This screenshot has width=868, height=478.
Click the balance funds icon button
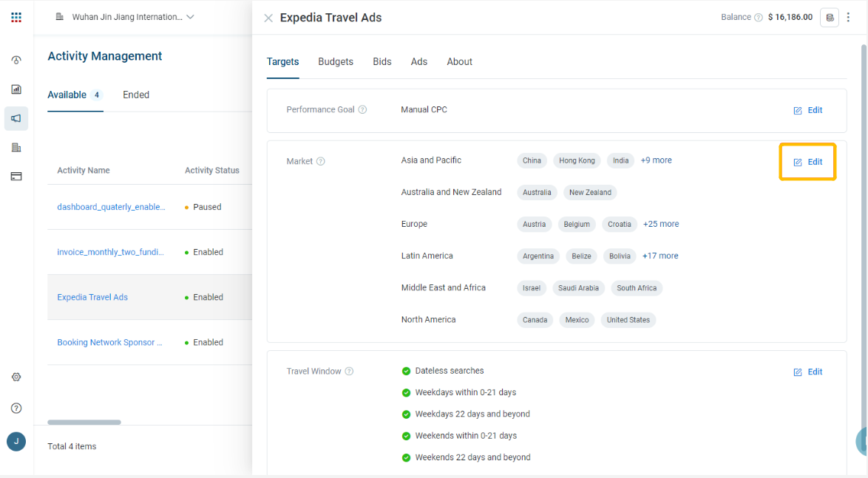pos(830,18)
